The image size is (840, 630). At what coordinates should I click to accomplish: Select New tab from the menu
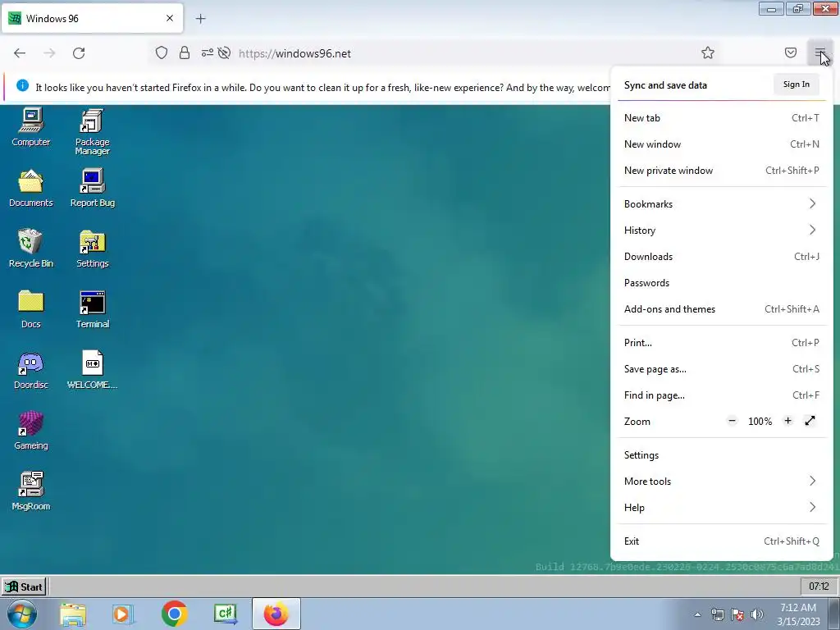tap(722, 118)
